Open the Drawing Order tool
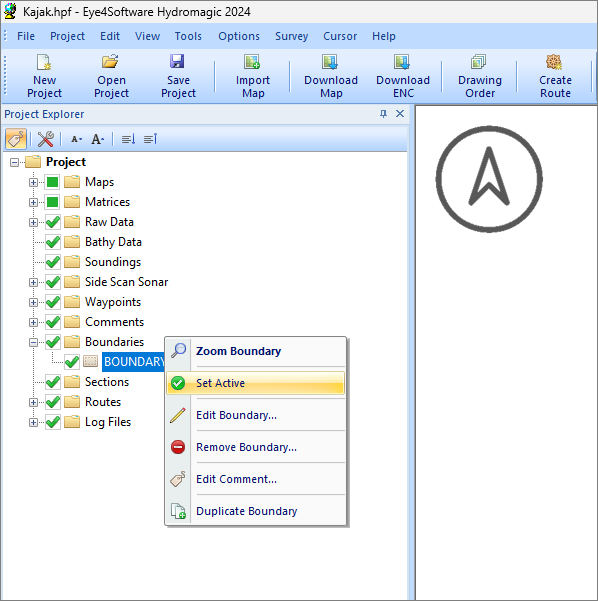Viewport: 598px width, 601px height. coord(480,77)
